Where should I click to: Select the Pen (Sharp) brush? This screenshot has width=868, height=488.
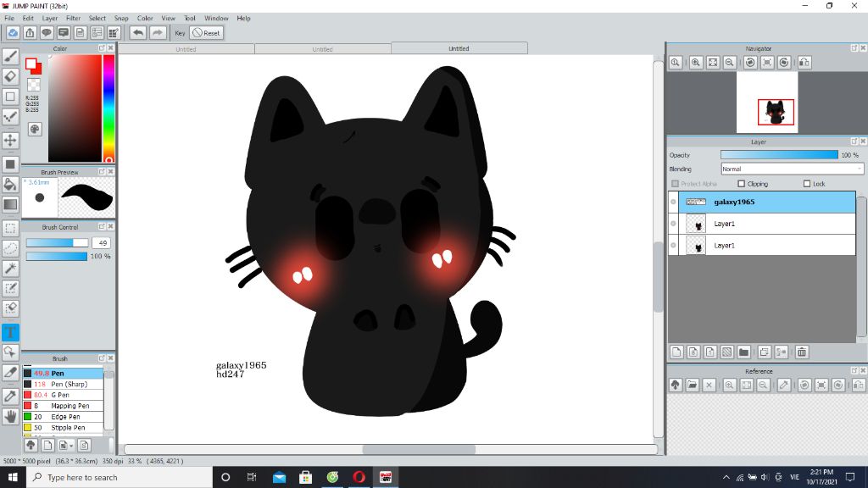[x=63, y=384]
